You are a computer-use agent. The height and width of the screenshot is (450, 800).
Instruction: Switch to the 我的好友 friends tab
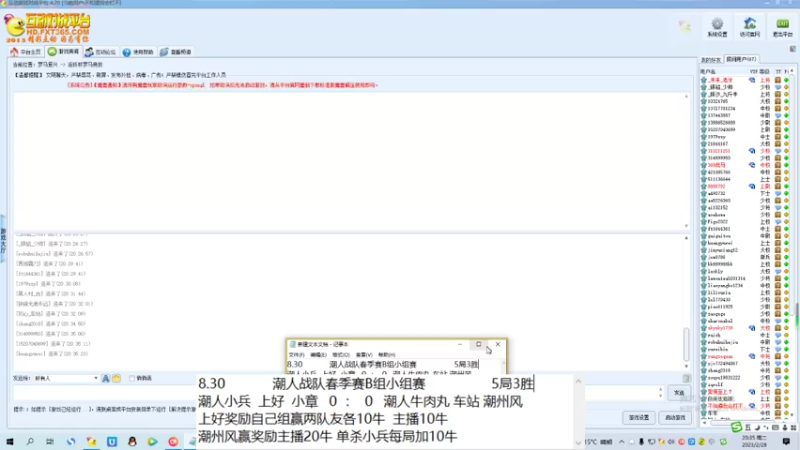click(711, 60)
